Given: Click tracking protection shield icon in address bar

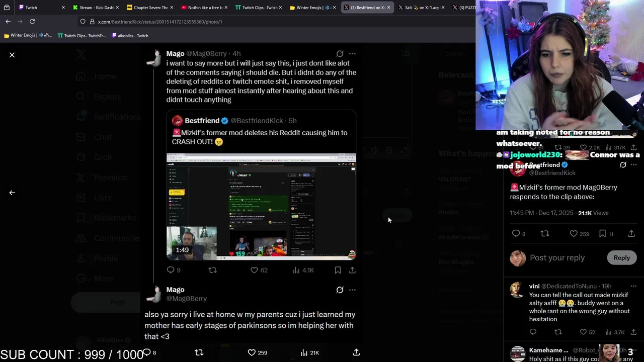Looking at the screenshot, I should [x=83, y=22].
